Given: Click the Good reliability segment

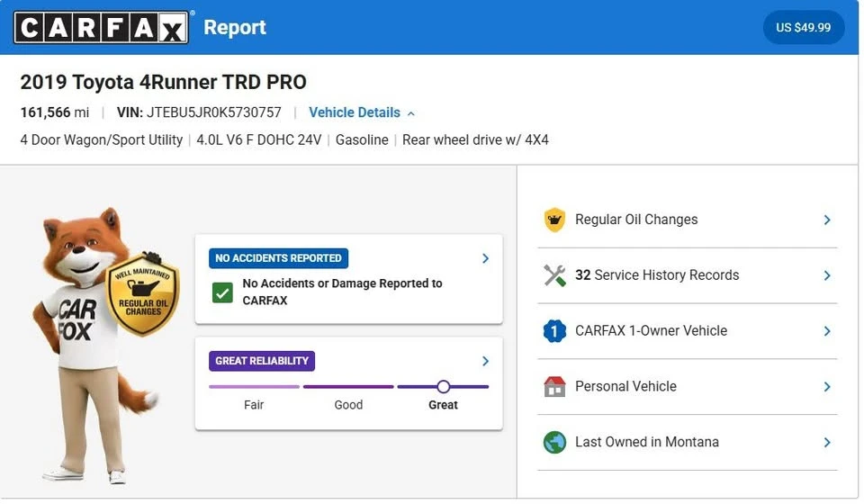Looking at the screenshot, I should pyautogui.click(x=348, y=387).
